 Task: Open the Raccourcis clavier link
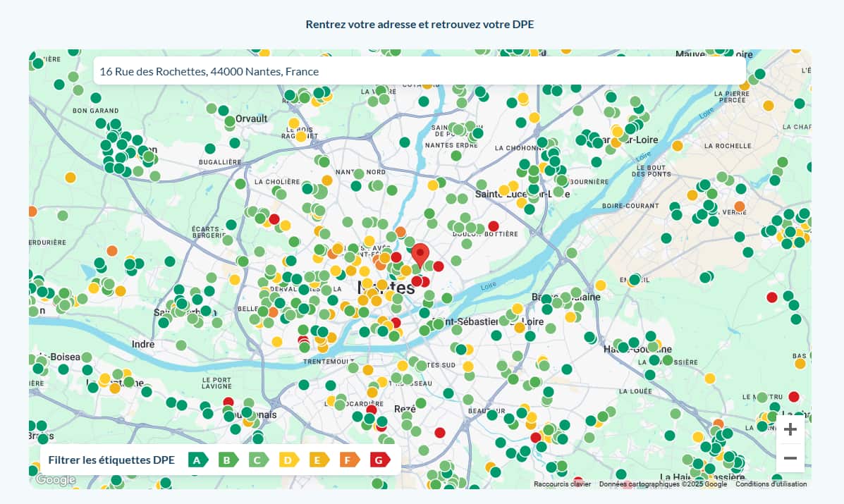click(x=562, y=484)
